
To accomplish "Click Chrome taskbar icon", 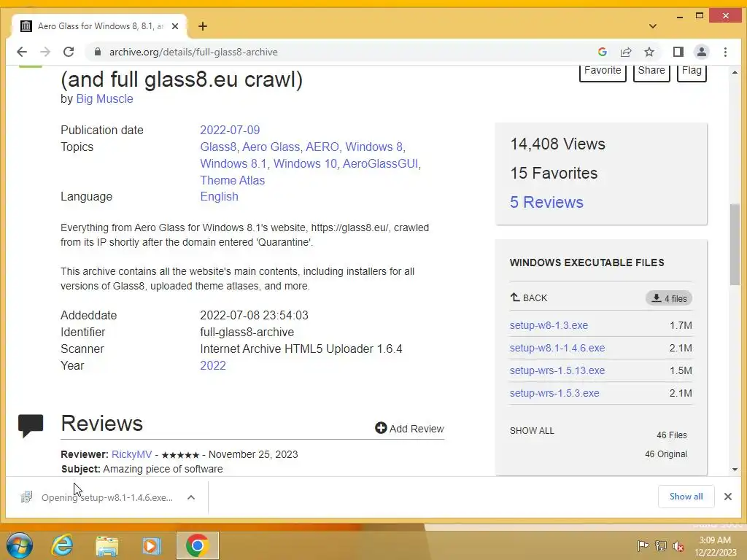I will pos(197,545).
